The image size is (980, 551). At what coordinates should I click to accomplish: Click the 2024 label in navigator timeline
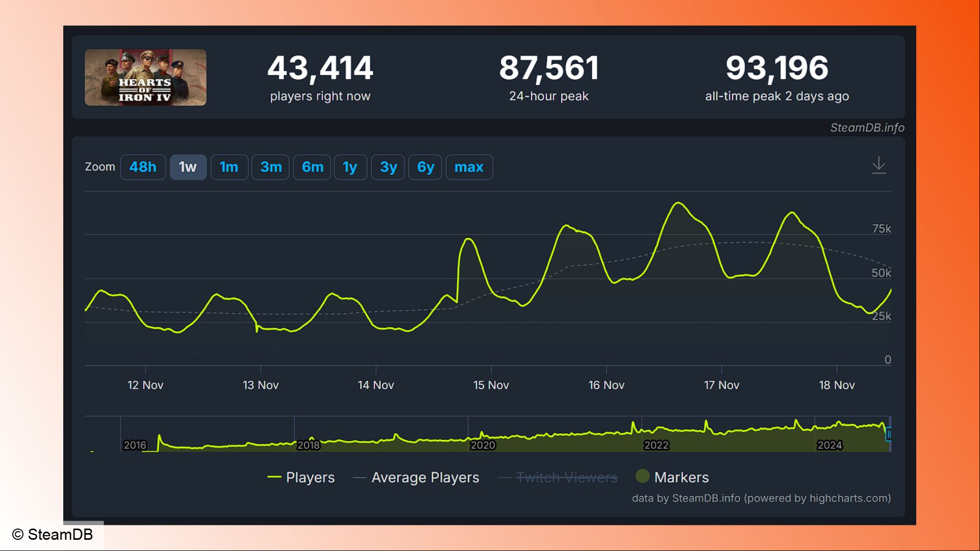tap(830, 445)
